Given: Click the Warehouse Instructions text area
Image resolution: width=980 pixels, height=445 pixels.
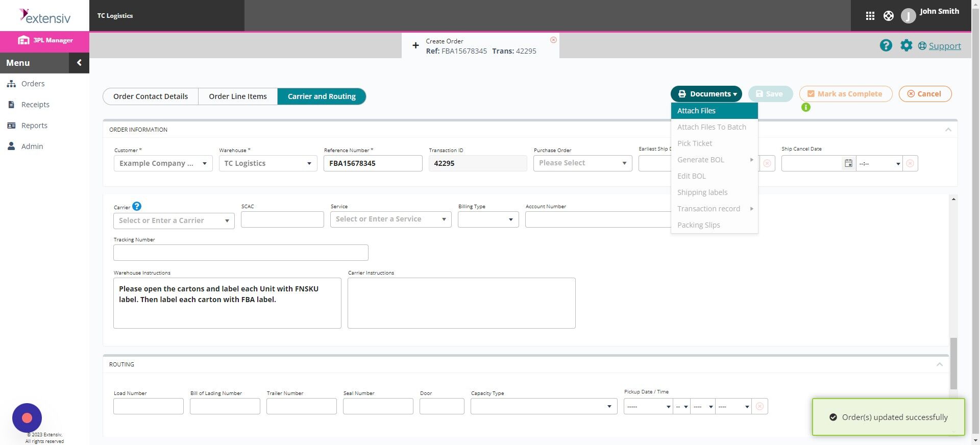Looking at the screenshot, I should pyautogui.click(x=227, y=303).
